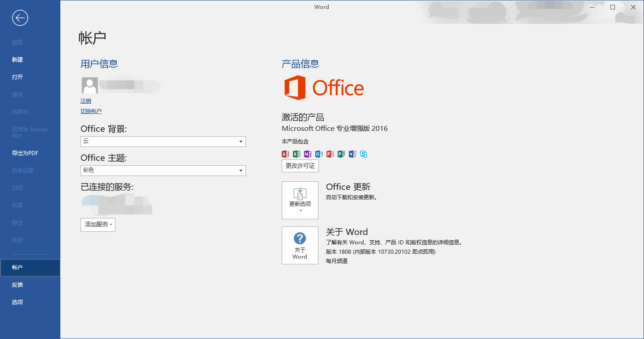The height and width of the screenshot is (339, 644).
Task: Expand the Office 背景 dropdown showing 云
Action: coord(163,142)
